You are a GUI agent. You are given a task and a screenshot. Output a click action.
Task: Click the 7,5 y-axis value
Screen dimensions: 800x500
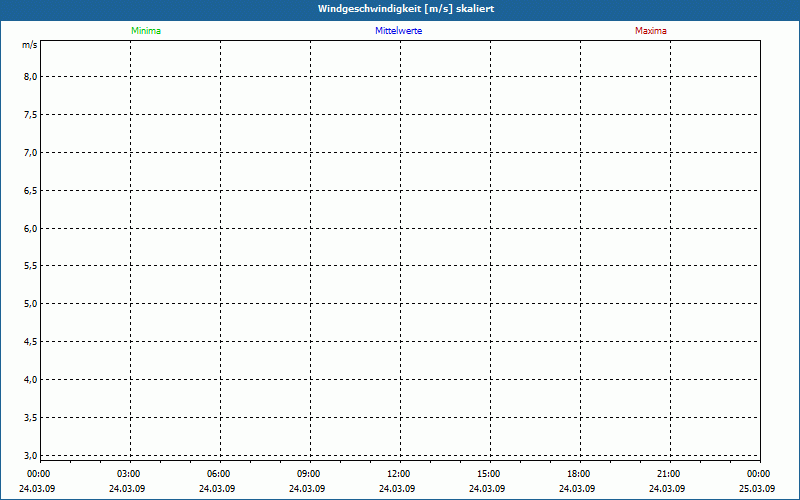tap(31, 115)
